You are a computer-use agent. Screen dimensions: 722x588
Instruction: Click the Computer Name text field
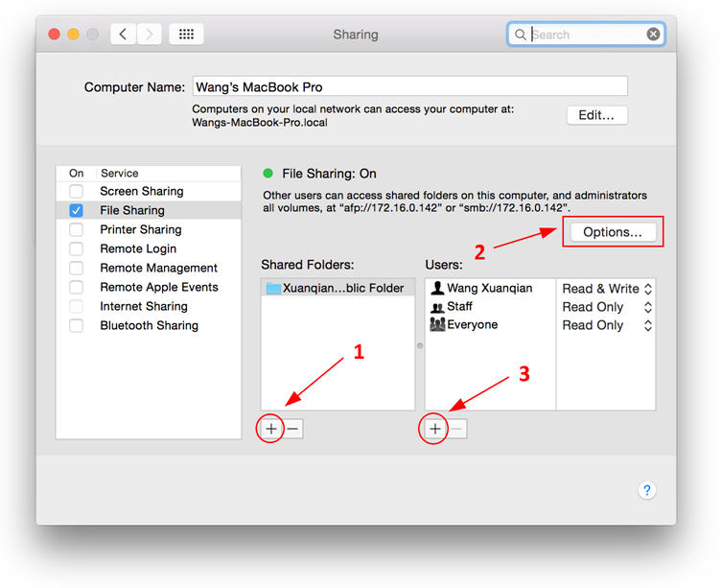coord(409,86)
